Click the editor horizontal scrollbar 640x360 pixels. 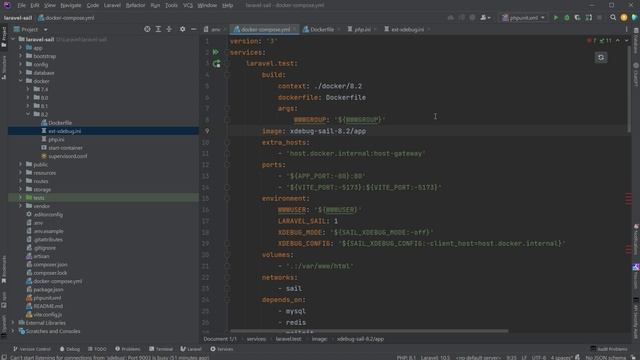point(369,331)
